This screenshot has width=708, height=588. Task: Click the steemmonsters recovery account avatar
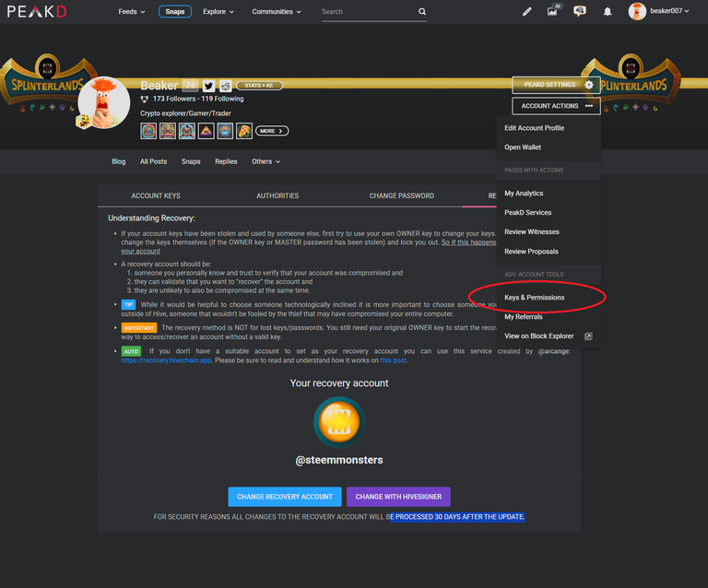339,422
